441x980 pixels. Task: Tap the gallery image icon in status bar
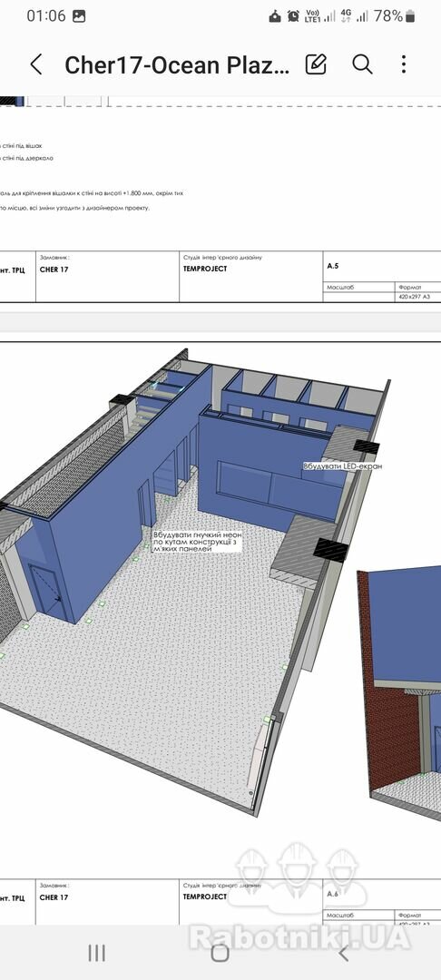click(79, 17)
